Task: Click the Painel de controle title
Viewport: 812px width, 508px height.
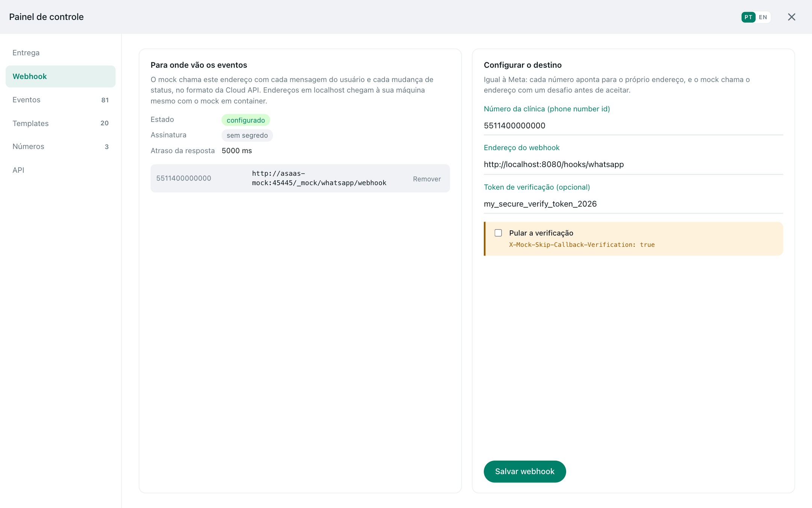Action: pyautogui.click(x=46, y=17)
